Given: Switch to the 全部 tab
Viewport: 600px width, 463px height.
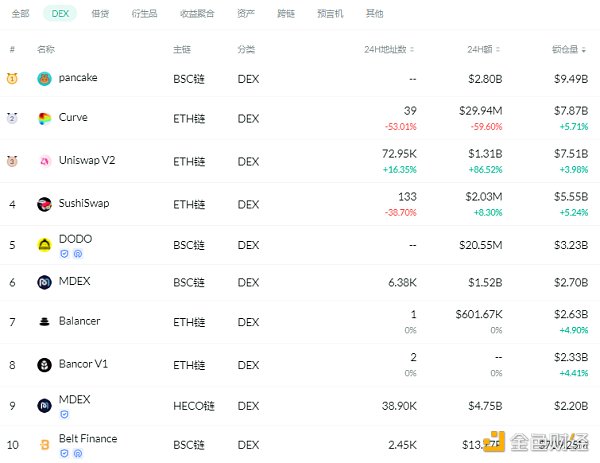Looking at the screenshot, I should (20, 14).
